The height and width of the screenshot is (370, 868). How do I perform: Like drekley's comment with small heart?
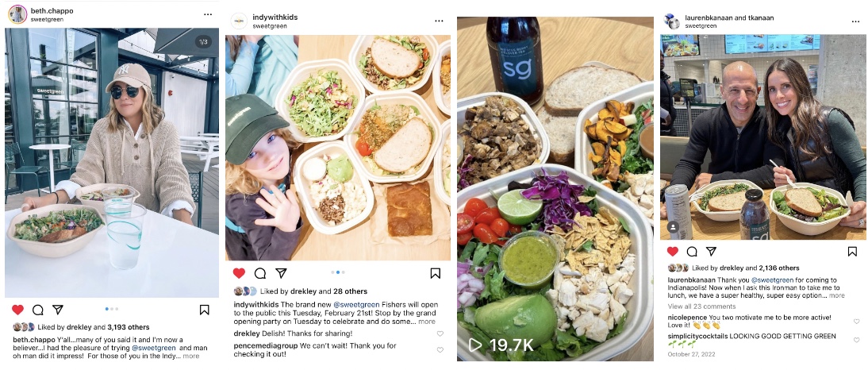(x=440, y=334)
